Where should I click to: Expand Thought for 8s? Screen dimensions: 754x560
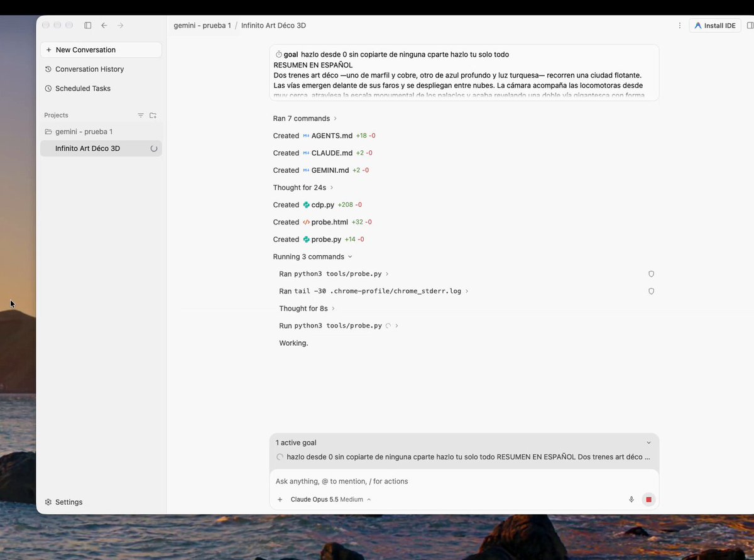(307, 309)
